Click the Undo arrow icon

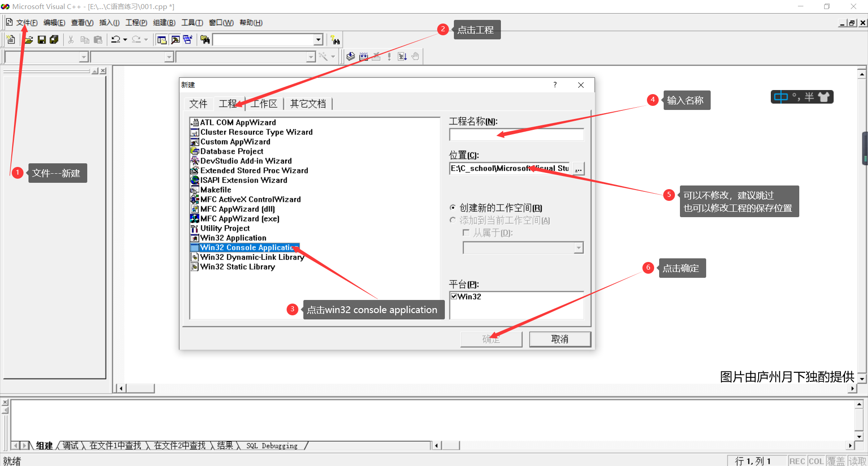[x=116, y=40]
